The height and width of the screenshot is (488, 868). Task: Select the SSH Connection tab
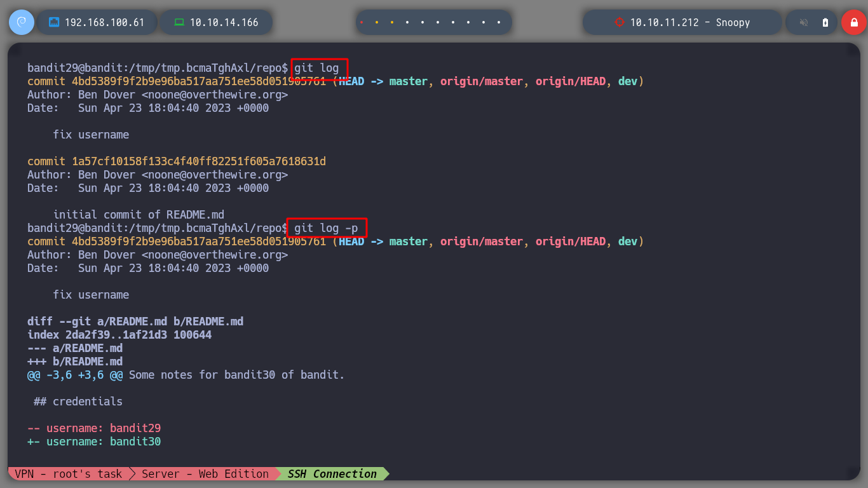pos(332,473)
